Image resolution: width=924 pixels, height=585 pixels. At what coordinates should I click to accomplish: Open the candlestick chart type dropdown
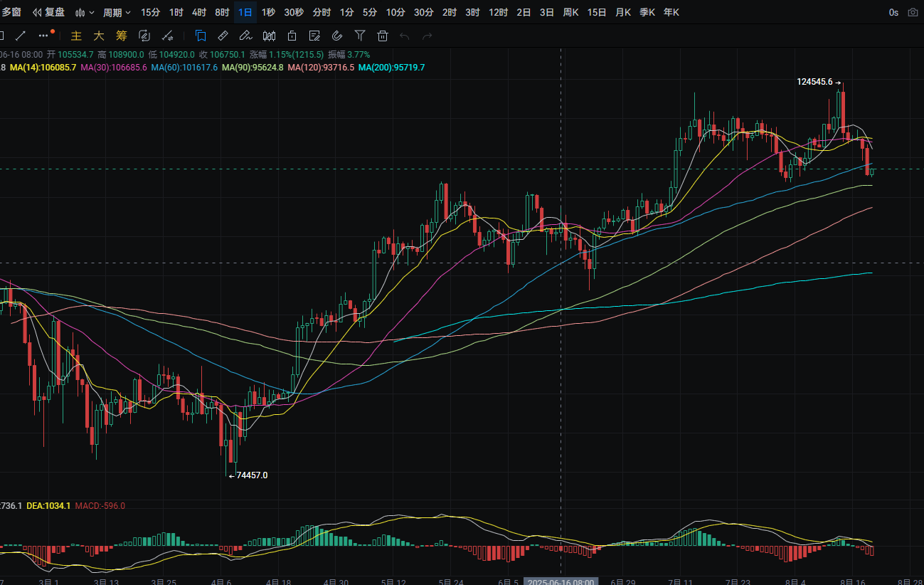[85, 12]
